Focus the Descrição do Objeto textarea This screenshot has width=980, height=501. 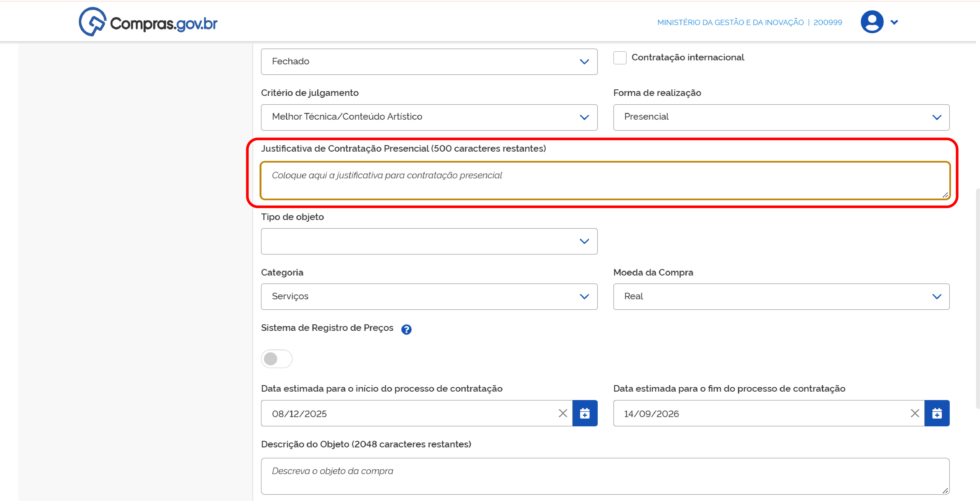605,476
